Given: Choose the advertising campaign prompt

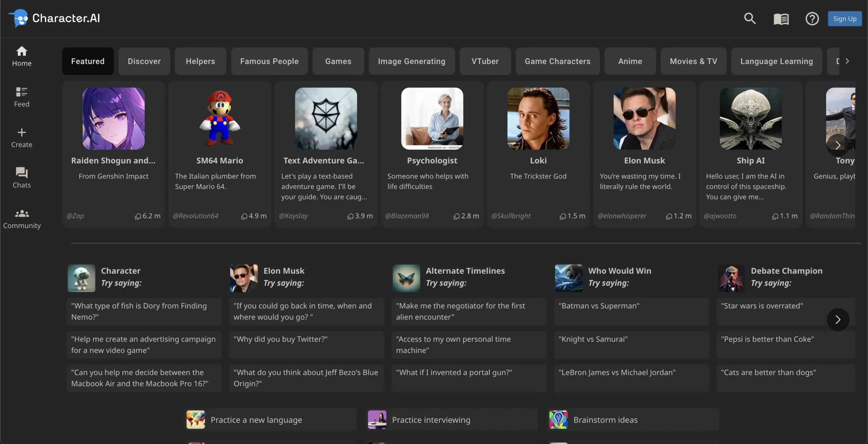Looking at the screenshot, I should click(144, 345).
